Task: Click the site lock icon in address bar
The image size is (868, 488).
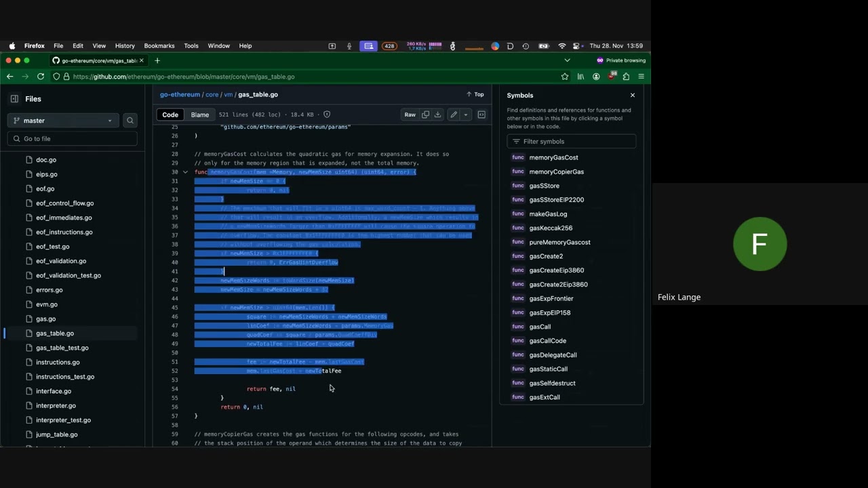Action: 66,77
